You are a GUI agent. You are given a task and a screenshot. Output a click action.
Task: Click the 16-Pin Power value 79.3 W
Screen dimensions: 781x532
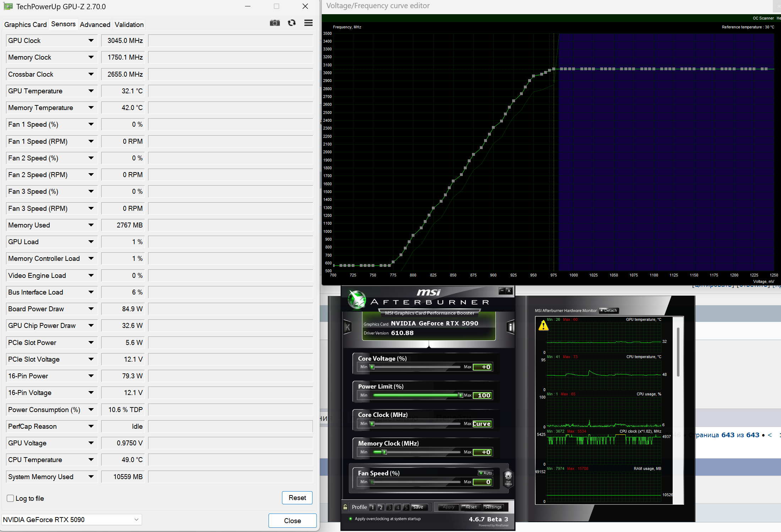click(x=123, y=376)
